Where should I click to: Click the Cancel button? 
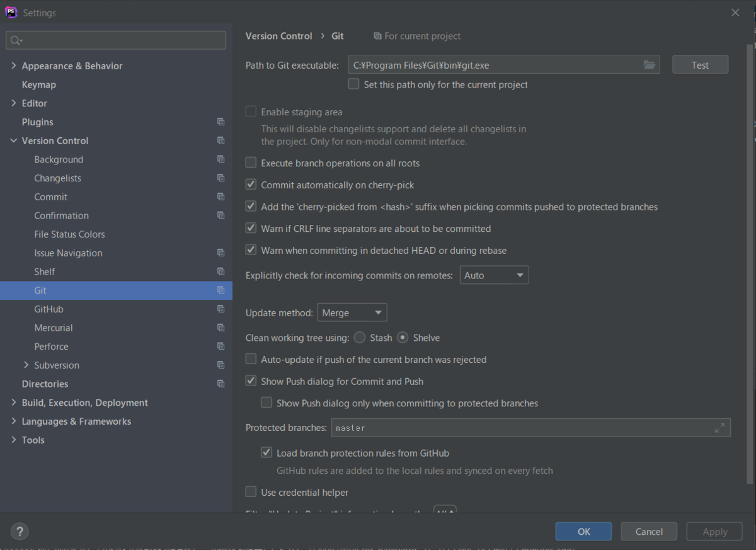pyautogui.click(x=649, y=531)
